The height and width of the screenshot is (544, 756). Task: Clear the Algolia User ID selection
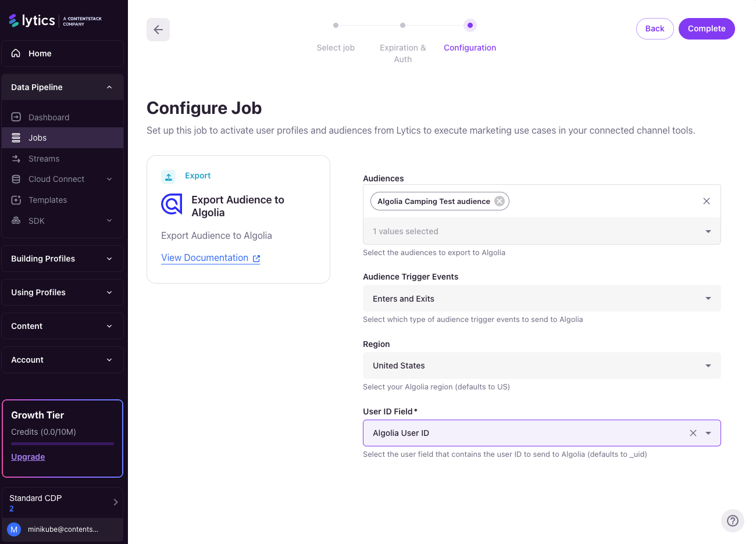pyautogui.click(x=693, y=433)
